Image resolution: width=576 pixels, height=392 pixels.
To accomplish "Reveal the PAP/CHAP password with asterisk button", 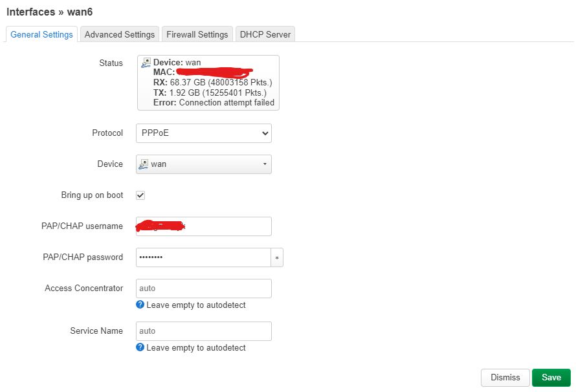I will (277, 257).
